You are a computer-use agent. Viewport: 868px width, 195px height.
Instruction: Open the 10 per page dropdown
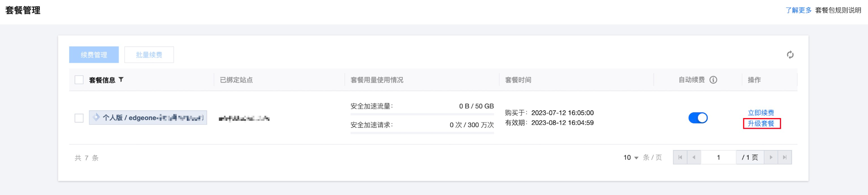coord(631,157)
